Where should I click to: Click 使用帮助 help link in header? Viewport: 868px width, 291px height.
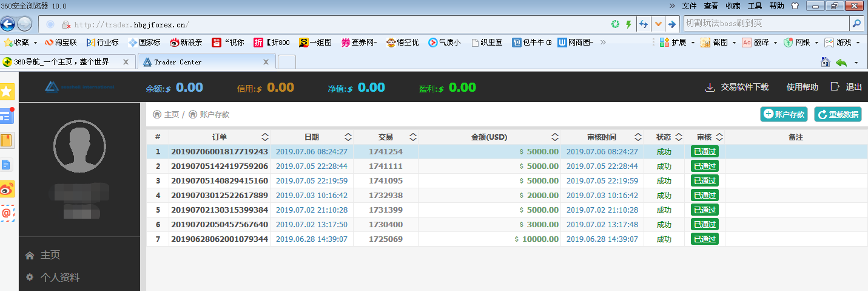coord(802,87)
